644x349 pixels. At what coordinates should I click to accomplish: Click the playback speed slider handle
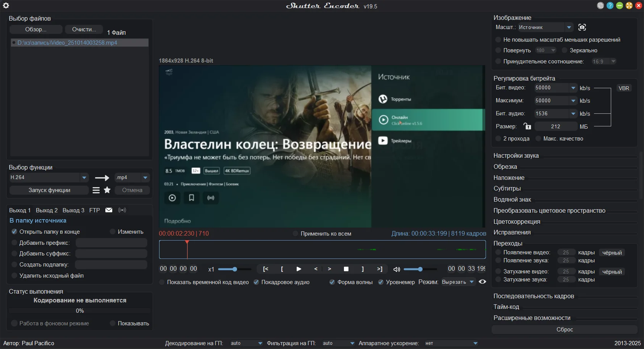(235, 269)
